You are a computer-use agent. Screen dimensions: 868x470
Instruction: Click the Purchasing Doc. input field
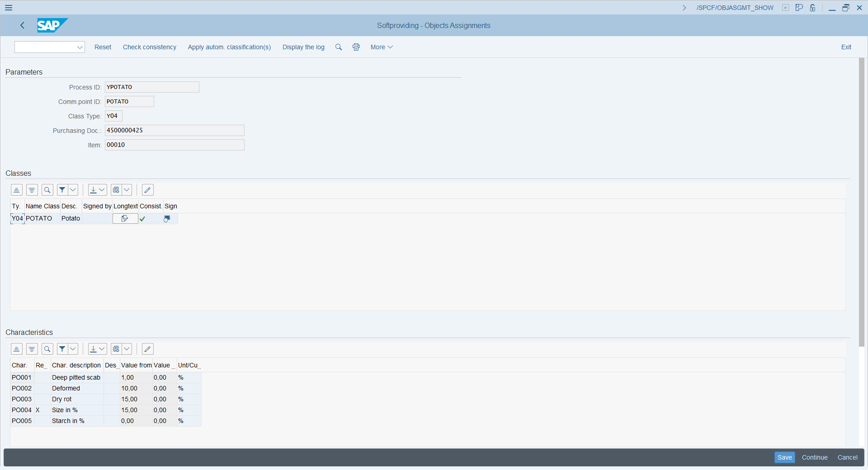point(175,131)
